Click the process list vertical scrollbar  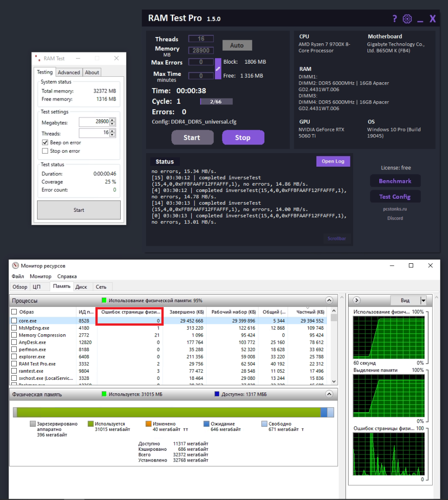click(334, 346)
